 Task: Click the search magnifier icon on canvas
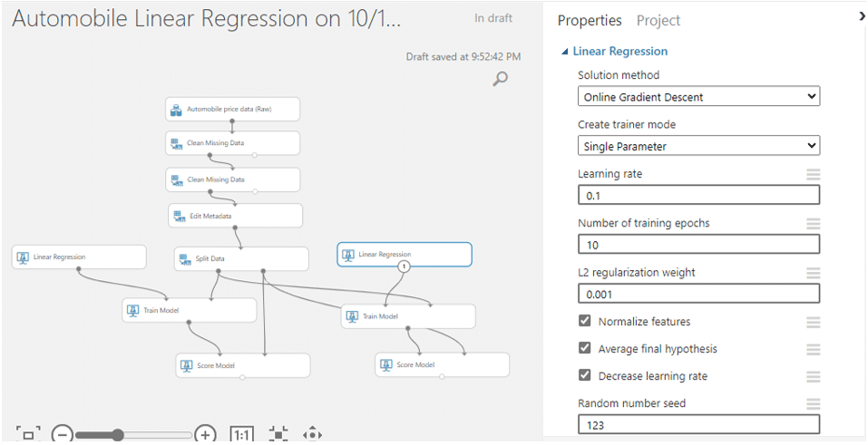point(500,79)
